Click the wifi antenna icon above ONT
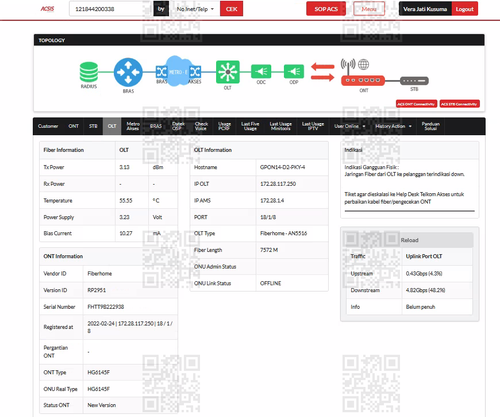The height and width of the screenshot is (417, 500). pyautogui.click(x=348, y=66)
